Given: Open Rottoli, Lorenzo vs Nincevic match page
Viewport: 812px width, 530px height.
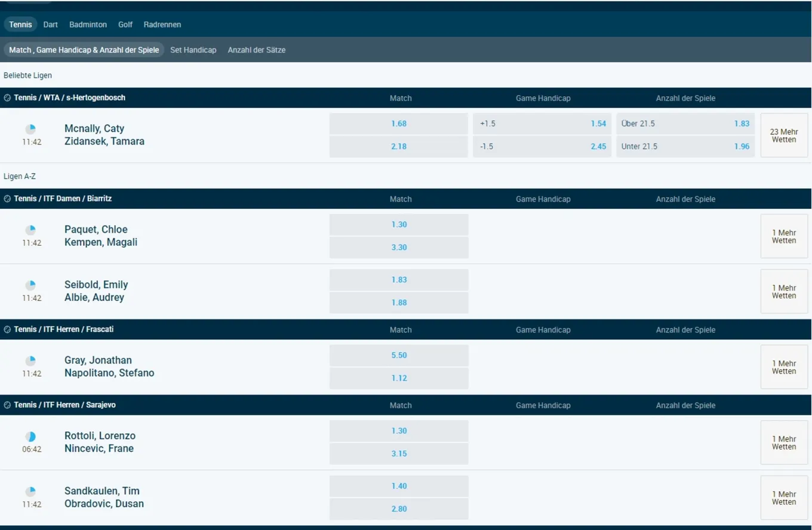Looking at the screenshot, I should (x=100, y=442).
